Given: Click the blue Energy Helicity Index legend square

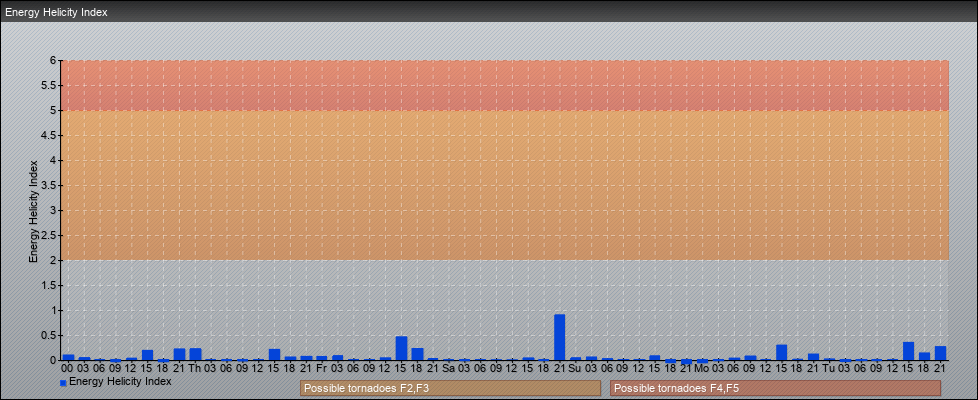Looking at the screenshot, I should tap(63, 383).
